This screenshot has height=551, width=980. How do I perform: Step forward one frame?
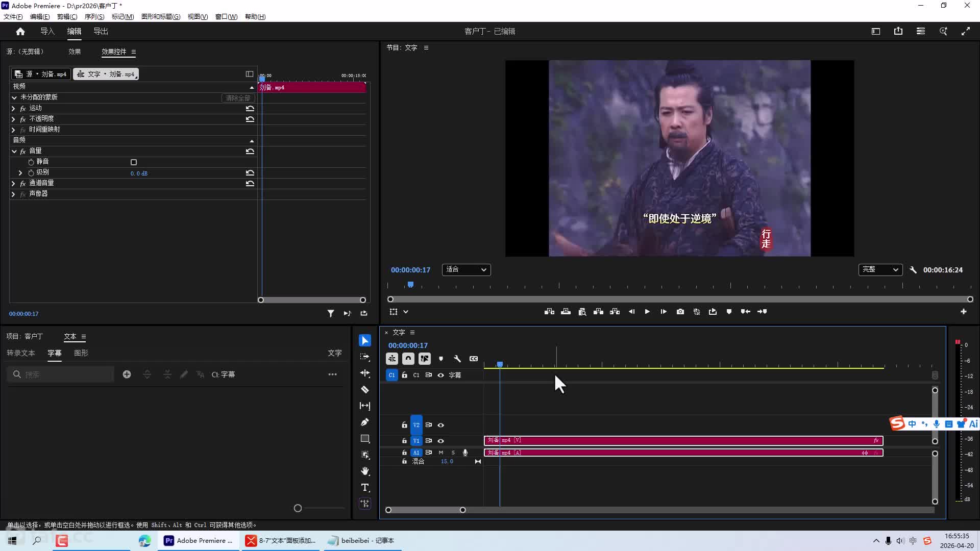click(x=664, y=312)
